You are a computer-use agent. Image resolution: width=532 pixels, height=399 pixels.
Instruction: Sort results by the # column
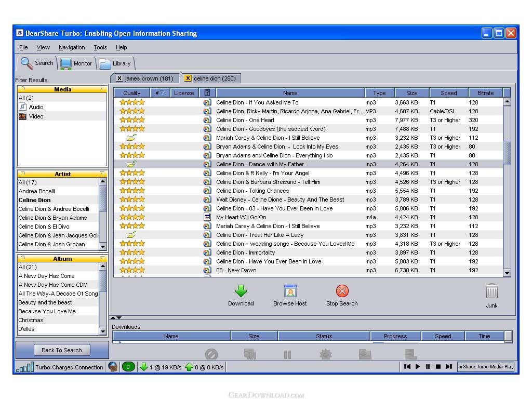coord(159,92)
